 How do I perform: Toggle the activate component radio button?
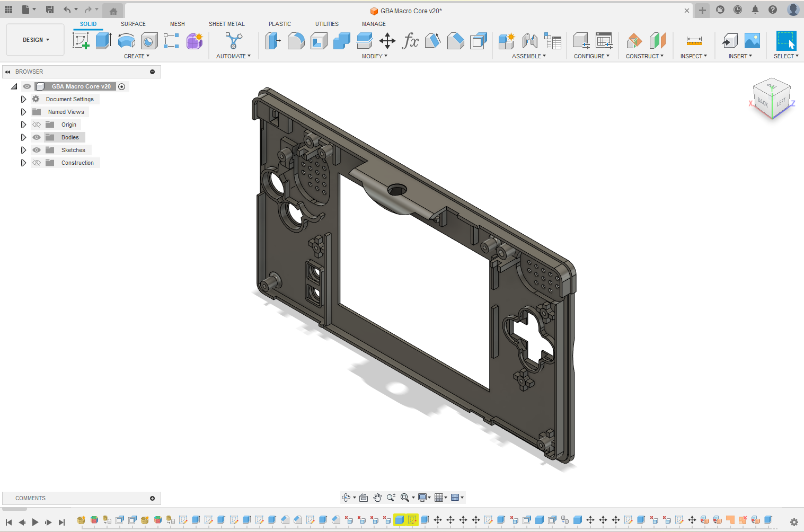[x=122, y=86]
